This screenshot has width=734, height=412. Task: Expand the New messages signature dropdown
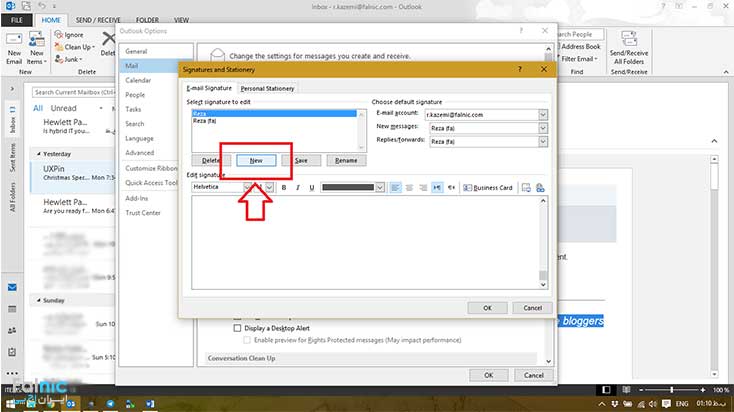coord(543,128)
